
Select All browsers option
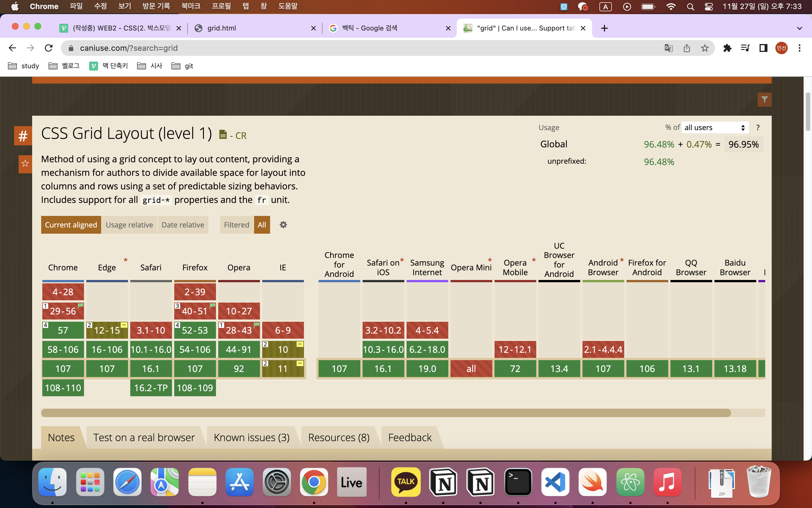(x=262, y=225)
